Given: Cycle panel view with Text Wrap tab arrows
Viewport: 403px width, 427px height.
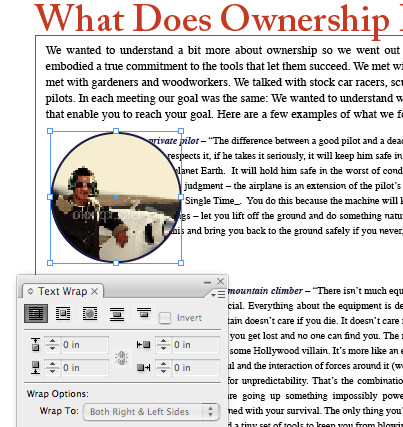Looking at the screenshot, I should (30, 291).
